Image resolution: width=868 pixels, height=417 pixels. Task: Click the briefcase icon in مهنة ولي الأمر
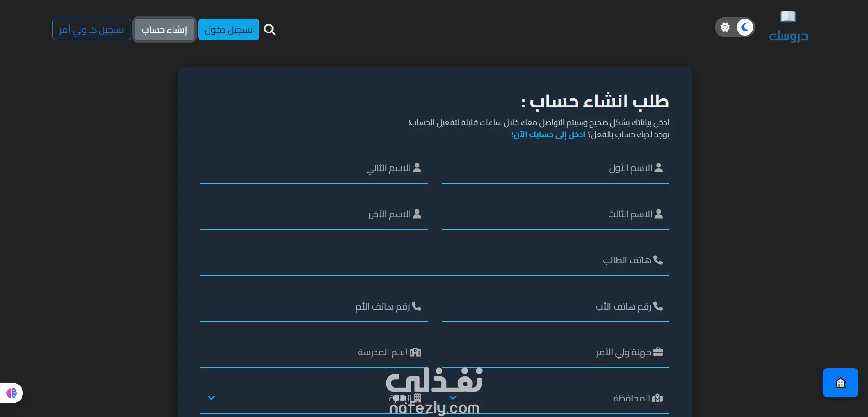point(658,352)
